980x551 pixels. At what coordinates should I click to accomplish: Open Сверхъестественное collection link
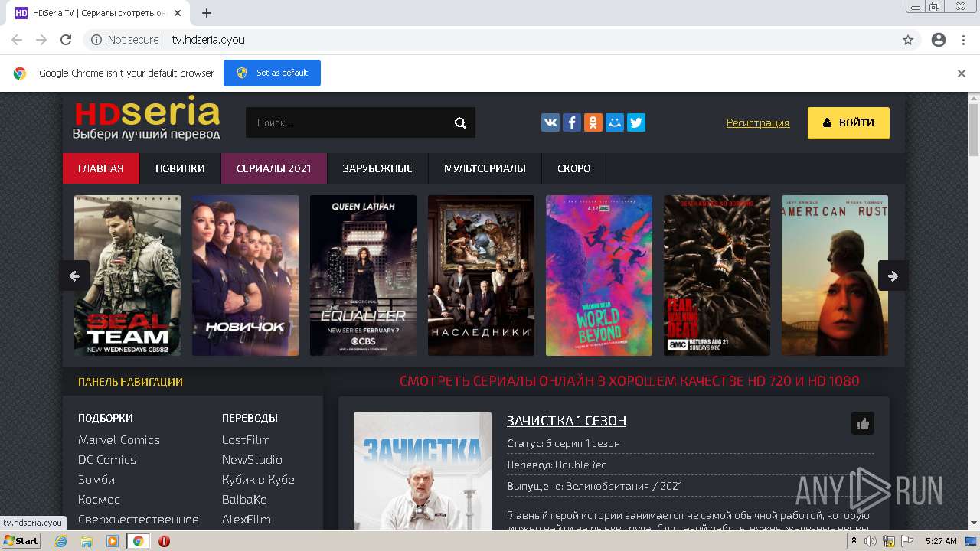coord(139,520)
